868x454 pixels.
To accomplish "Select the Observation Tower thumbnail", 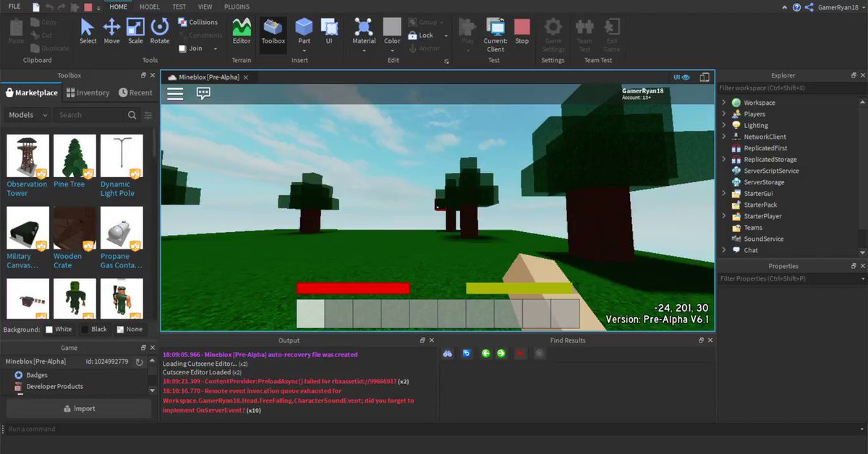I will click(x=28, y=156).
